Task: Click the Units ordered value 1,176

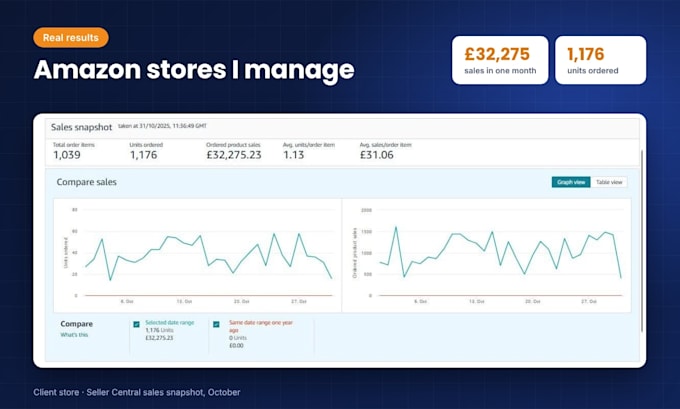Action: (144, 155)
